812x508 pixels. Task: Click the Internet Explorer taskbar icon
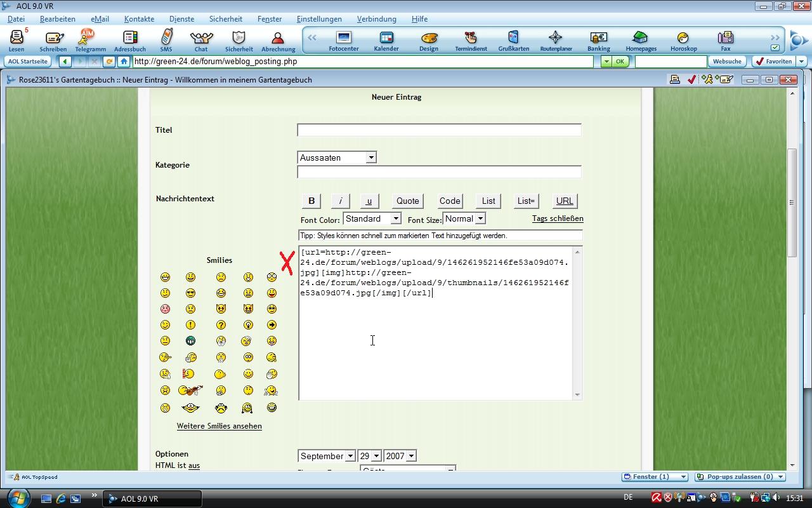coord(61,498)
